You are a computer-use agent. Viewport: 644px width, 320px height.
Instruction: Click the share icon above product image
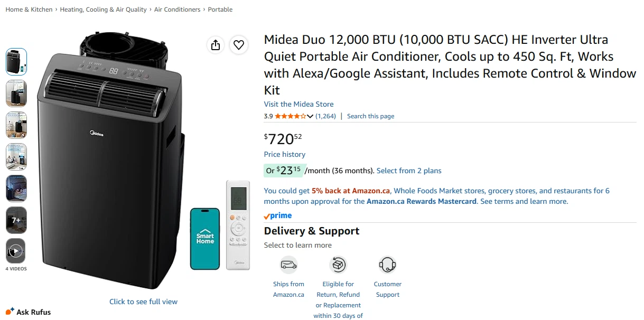[216, 45]
